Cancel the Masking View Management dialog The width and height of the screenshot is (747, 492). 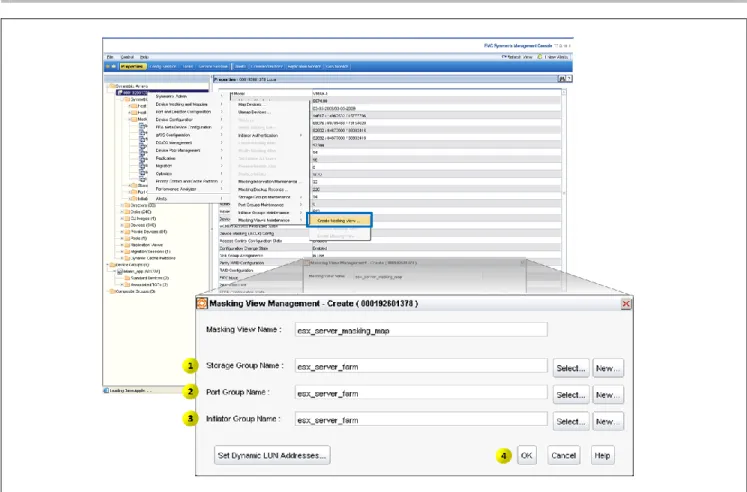(x=564, y=455)
